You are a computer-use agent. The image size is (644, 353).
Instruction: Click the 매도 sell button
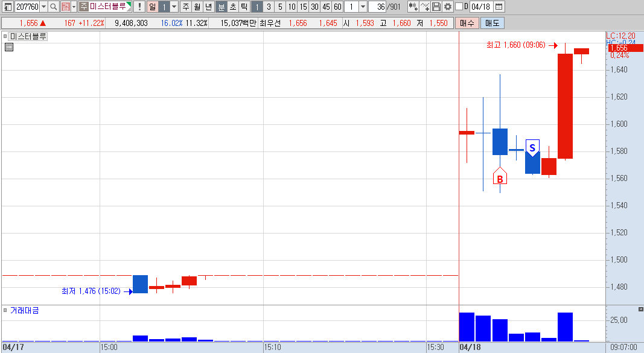[x=492, y=23]
